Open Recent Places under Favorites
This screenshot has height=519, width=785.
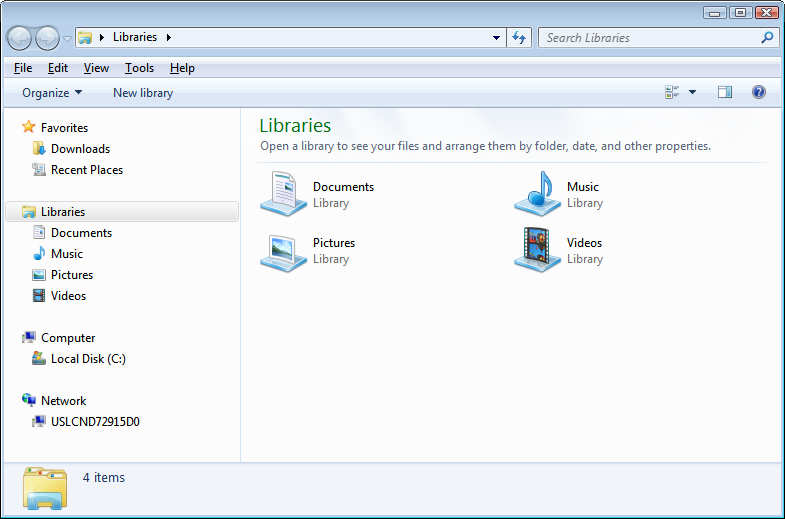(x=87, y=170)
